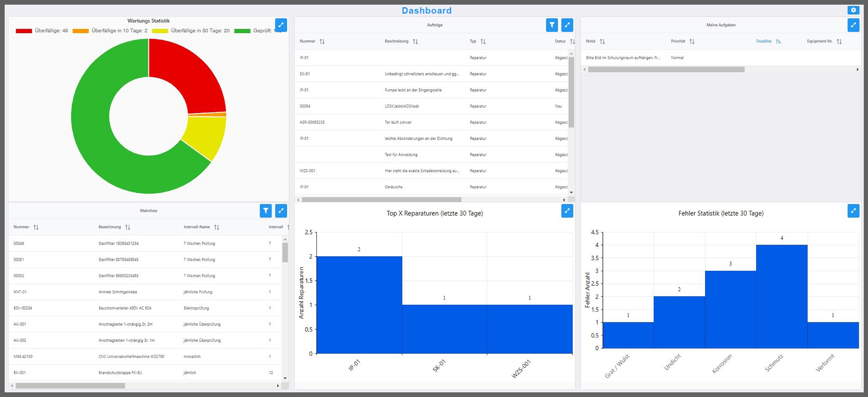Viewport: 868px width, 397px height.
Task: Toggle Deadline sort order icon
Action: pyautogui.click(x=778, y=42)
